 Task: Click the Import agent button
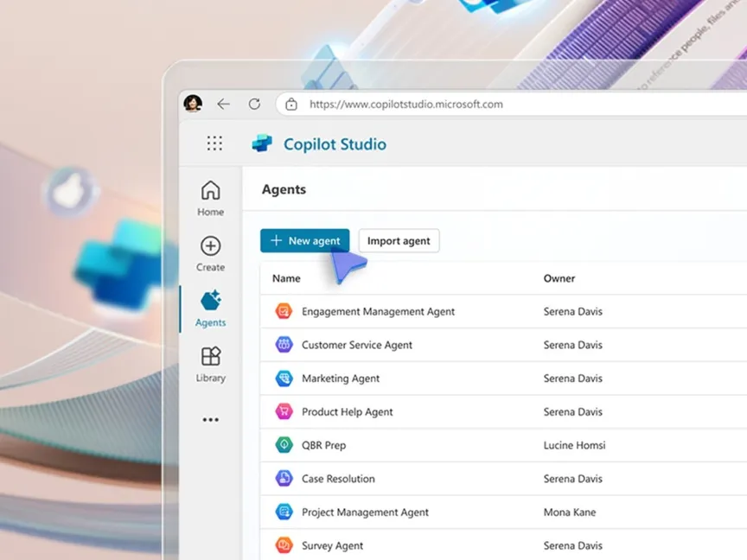(x=399, y=240)
